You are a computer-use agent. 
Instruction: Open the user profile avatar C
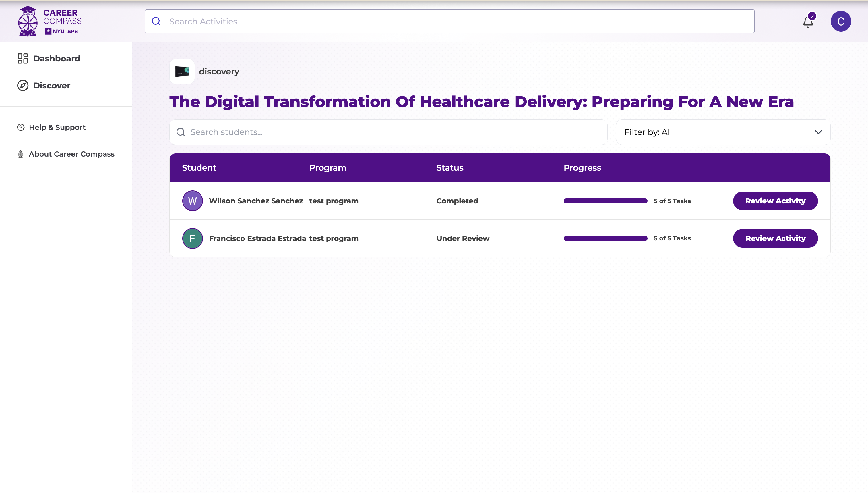[841, 21]
